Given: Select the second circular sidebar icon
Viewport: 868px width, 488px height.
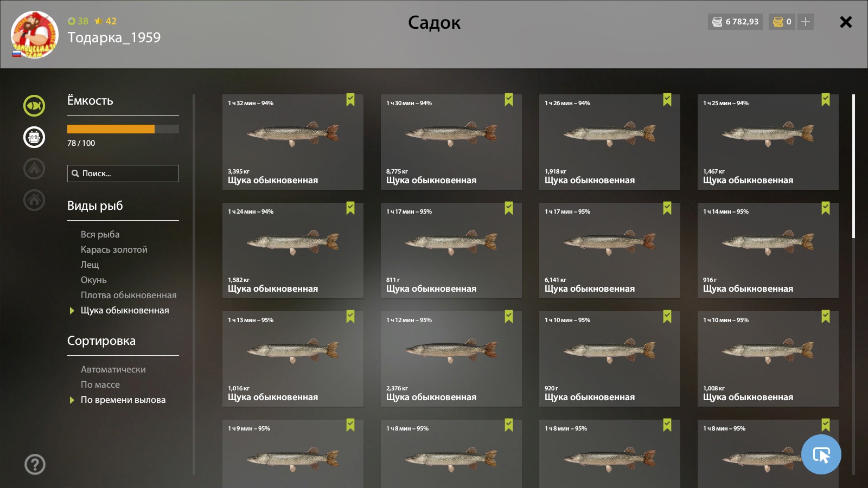Looking at the screenshot, I should [x=34, y=137].
